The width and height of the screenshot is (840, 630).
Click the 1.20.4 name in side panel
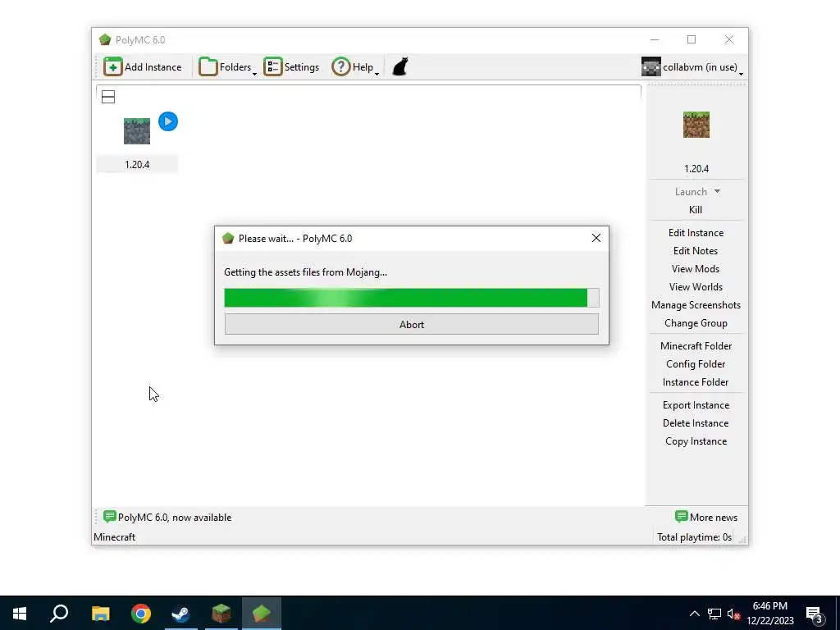pyautogui.click(x=696, y=169)
